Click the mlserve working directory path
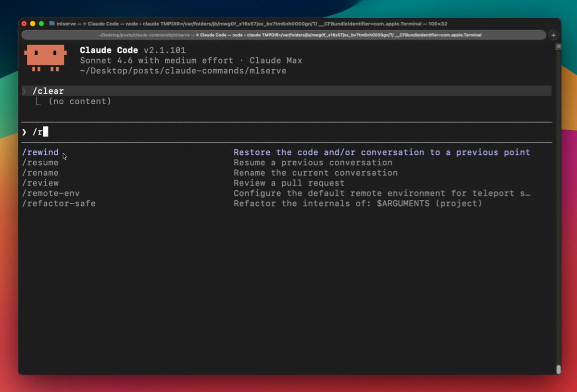The height and width of the screenshot is (392, 577). click(183, 71)
